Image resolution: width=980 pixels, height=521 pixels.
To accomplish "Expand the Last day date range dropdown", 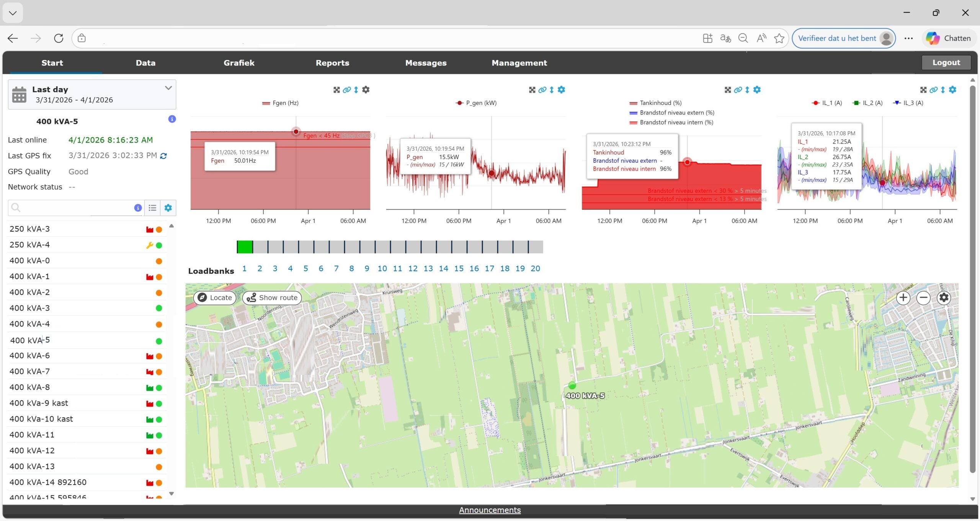I will coord(168,88).
